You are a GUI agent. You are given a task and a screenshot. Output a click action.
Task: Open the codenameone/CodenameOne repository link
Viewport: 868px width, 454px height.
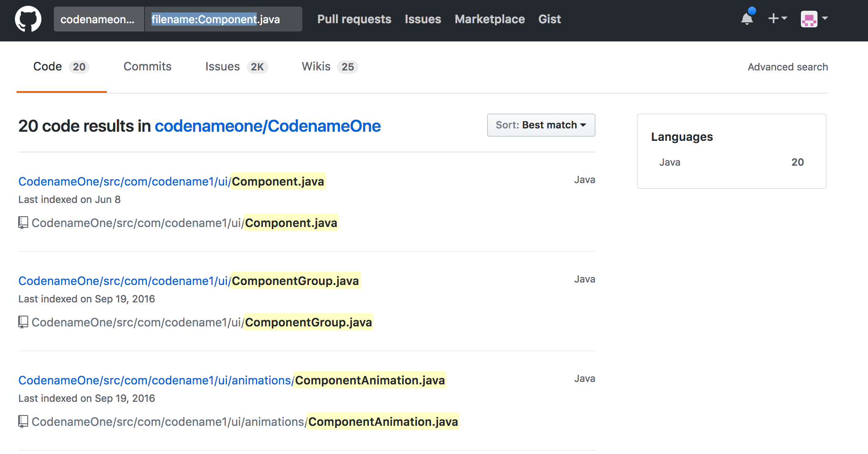[x=268, y=126]
